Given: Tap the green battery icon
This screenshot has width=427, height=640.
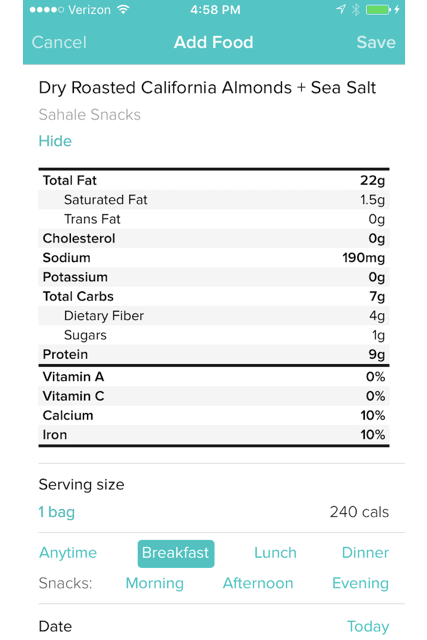Looking at the screenshot, I should click(x=378, y=9).
